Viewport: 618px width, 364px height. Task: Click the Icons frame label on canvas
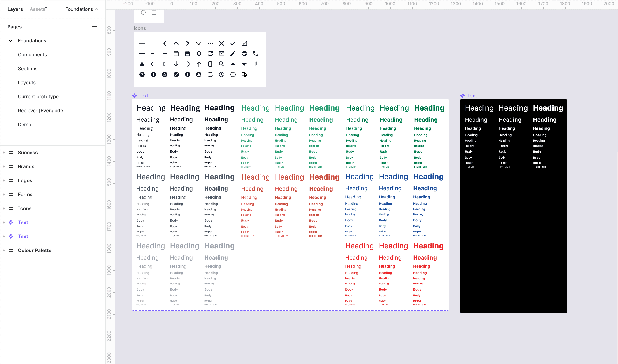click(x=140, y=28)
